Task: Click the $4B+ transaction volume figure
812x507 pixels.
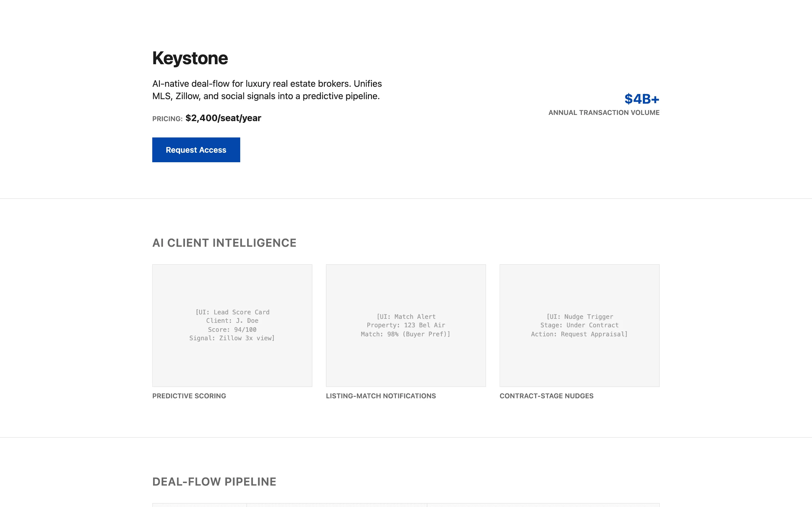Action: coord(641,99)
